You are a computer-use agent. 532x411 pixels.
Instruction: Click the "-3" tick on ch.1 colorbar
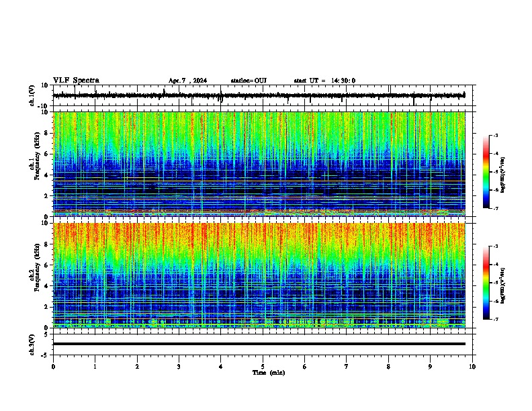[495, 136]
